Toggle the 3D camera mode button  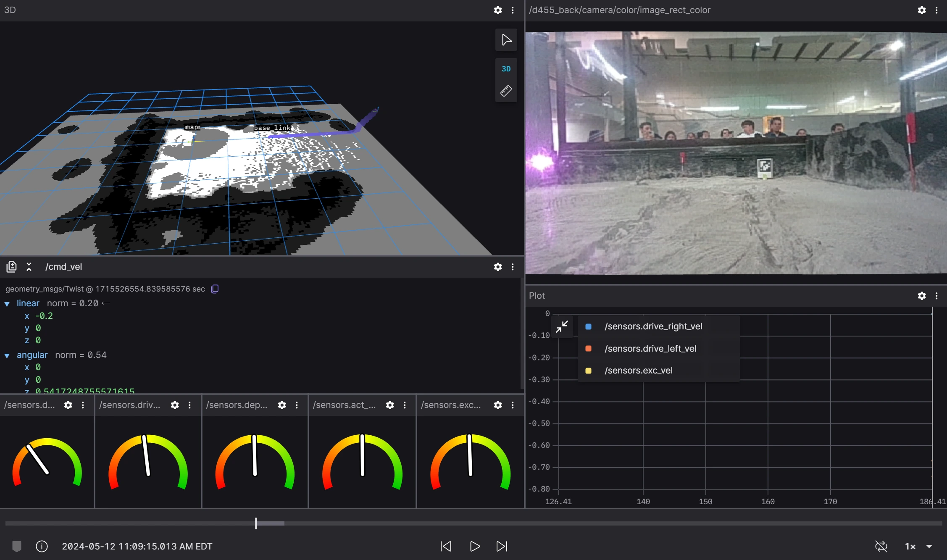click(506, 69)
